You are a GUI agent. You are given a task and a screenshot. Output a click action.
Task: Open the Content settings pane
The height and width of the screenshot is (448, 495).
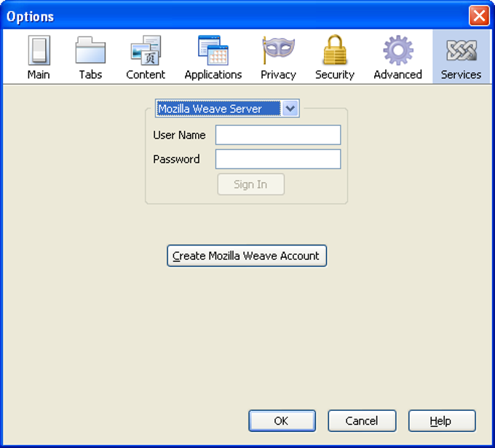146,58
